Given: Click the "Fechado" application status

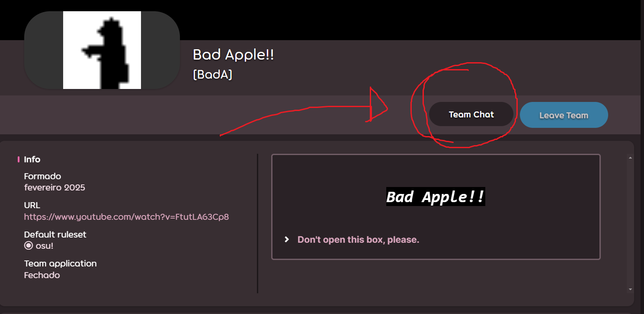Looking at the screenshot, I should tap(42, 275).
